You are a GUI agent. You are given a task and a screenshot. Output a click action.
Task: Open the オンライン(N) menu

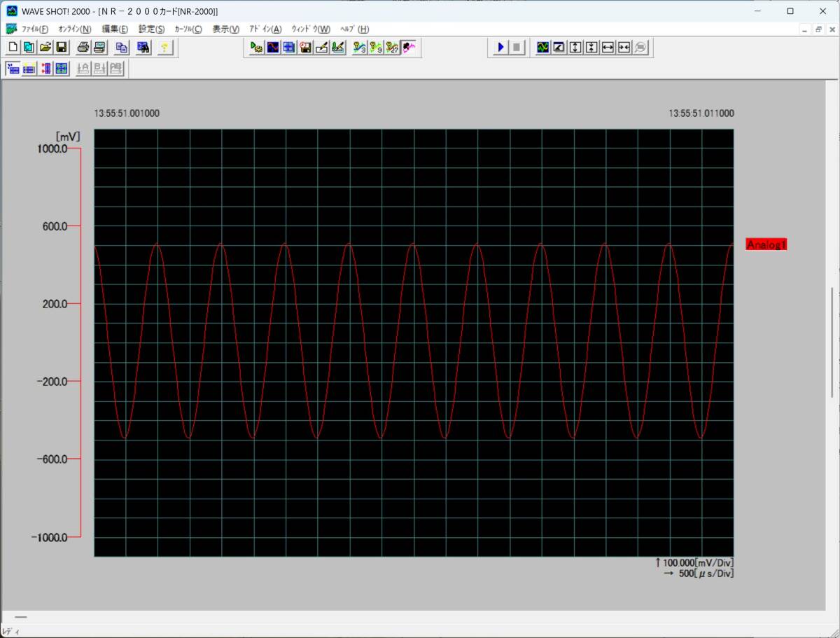click(x=75, y=29)
